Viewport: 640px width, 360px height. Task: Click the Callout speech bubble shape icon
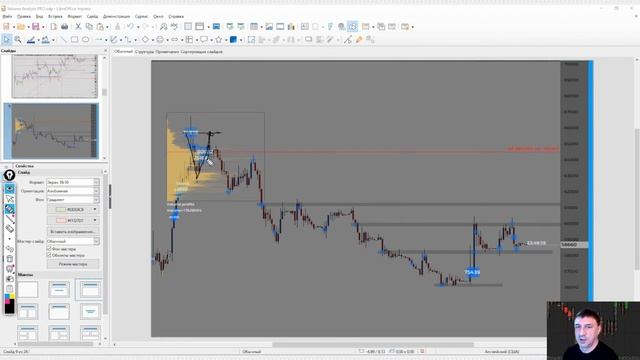pos(203,40)
